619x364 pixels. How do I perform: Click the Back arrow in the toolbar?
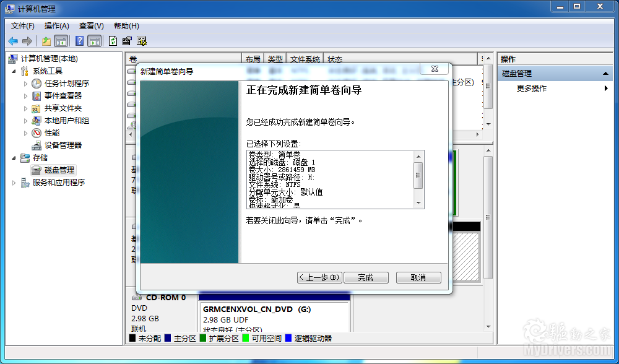coord(13,41)
